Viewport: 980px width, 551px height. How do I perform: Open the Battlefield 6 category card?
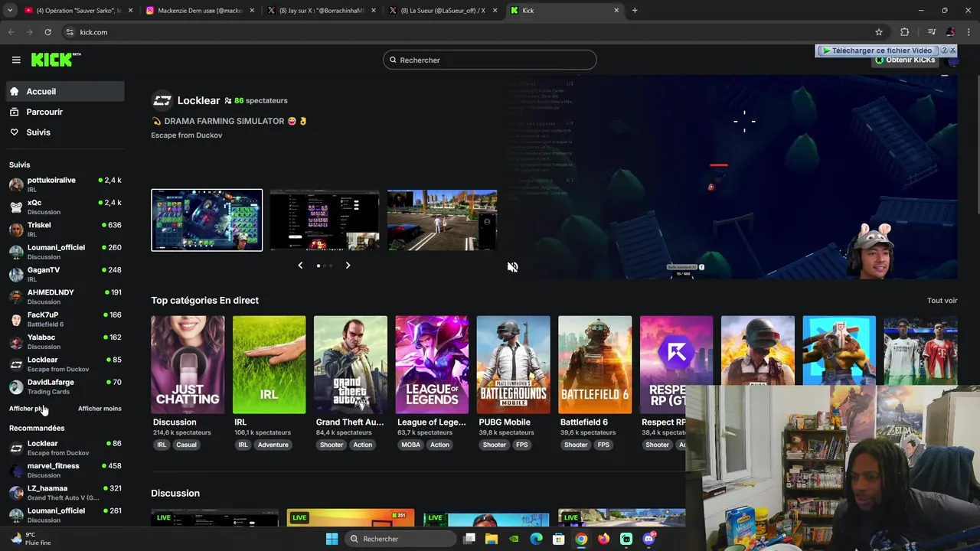pyautogui.click(x=595, y=365)
